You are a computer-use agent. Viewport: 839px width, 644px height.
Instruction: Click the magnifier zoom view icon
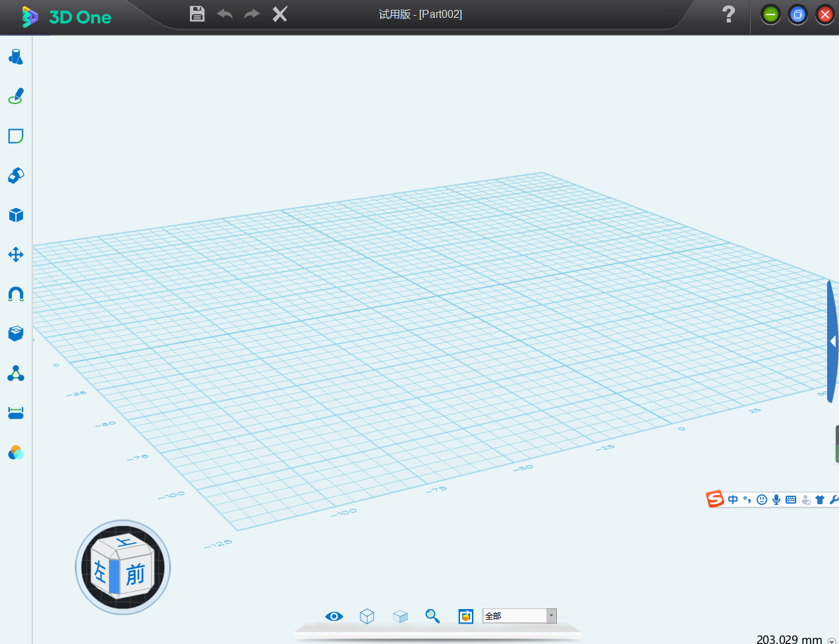click(432, 616)
